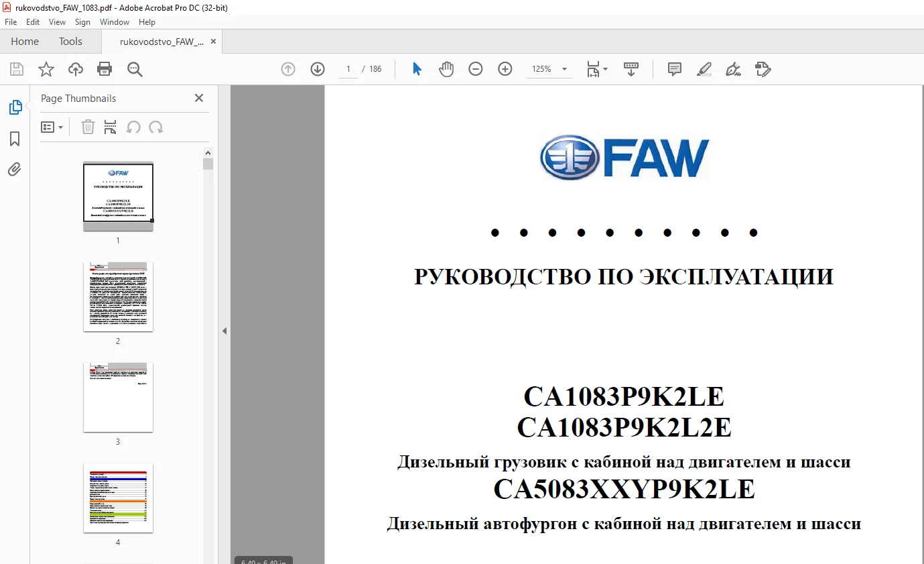The width and height of the screenshot is (924, 564).
Task: Go to next page arrow
Action: pyautogui.click(x=318, y=69)
